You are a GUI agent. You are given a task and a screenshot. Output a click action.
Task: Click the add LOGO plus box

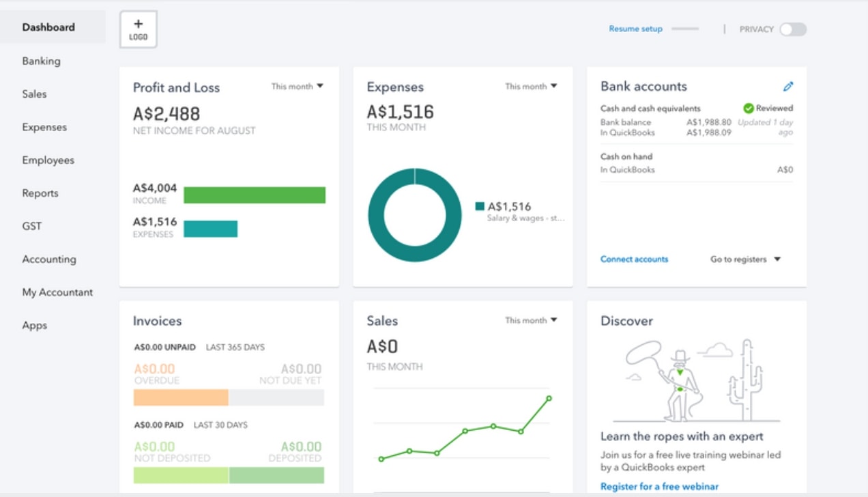pos(139,29)
